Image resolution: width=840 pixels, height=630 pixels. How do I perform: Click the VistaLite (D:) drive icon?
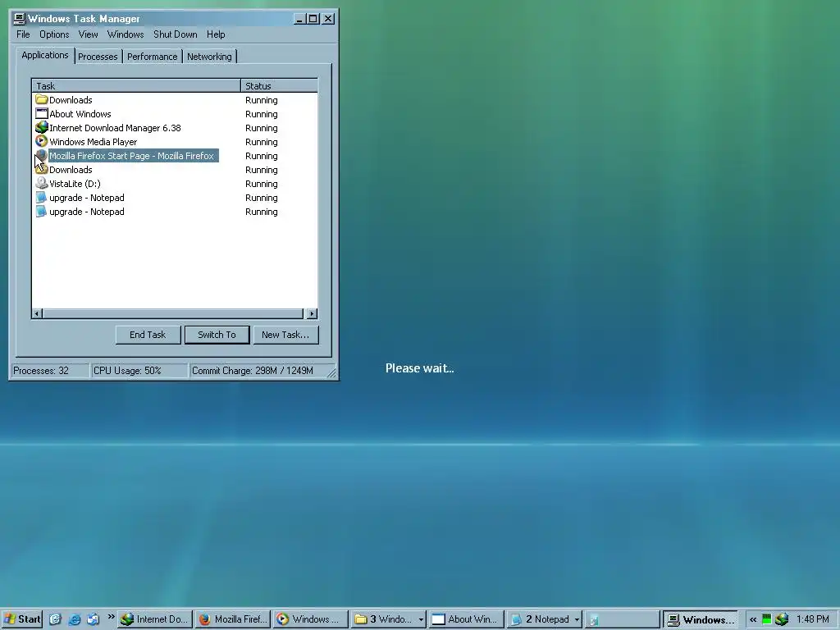click(41, 183)
